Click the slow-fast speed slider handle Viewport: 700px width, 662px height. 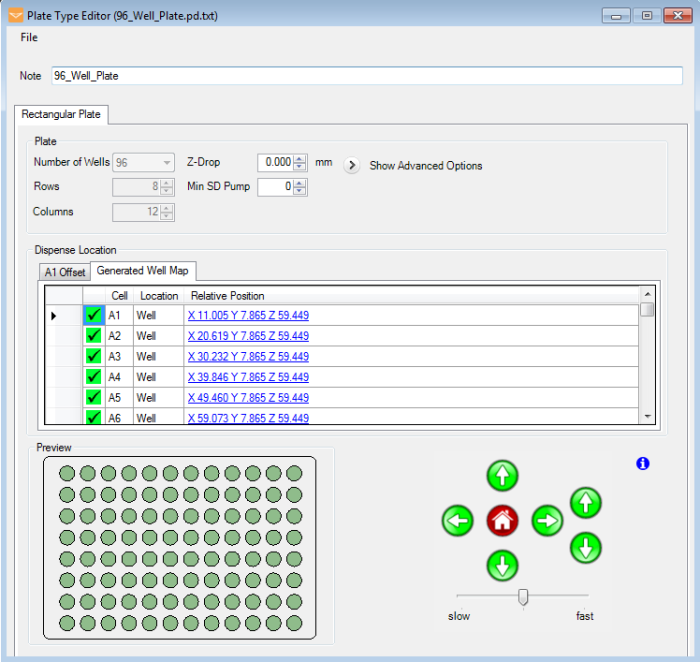tap(522, 597)
